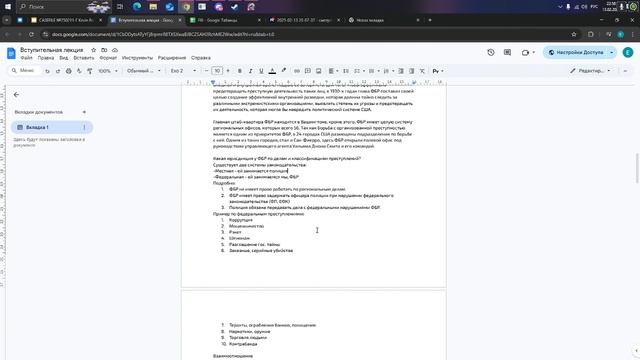Open the 100% zoom dropdown

click(x=108, y=71)
